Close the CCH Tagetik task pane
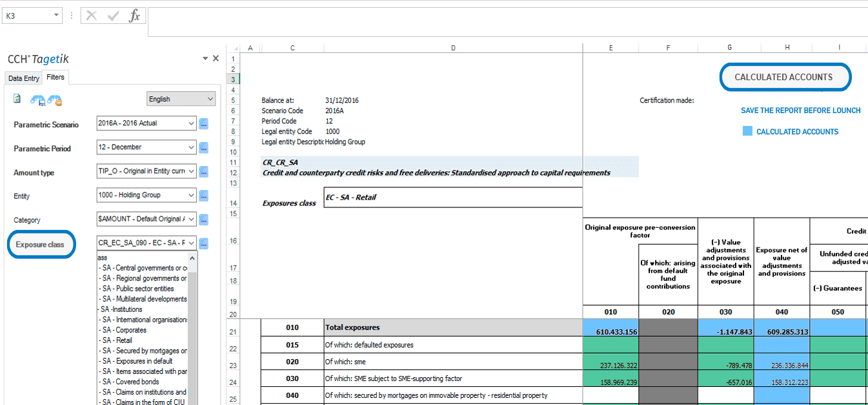The height and width of the screenshot is (405, 868). click(216, 58)
